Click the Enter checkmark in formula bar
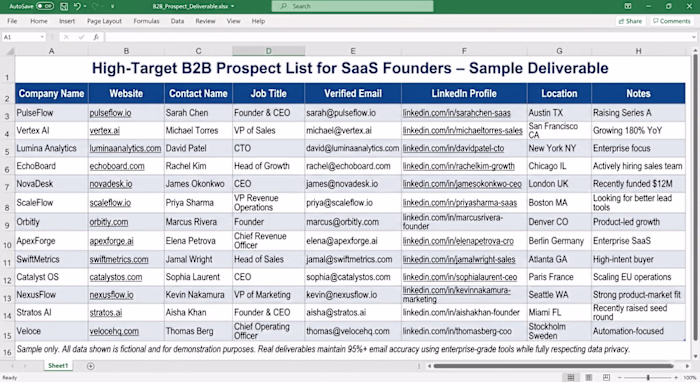700x382 pixels. tap(81, 37)
